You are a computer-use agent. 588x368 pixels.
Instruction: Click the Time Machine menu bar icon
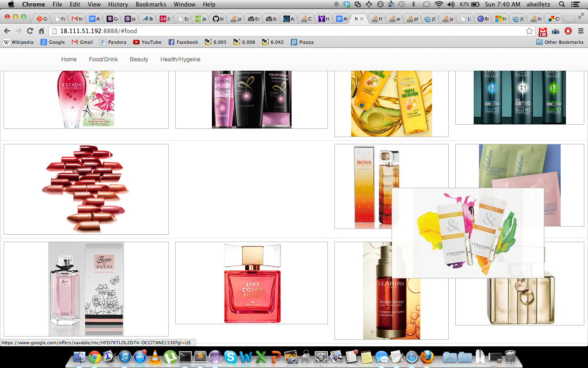pos(401,4)
